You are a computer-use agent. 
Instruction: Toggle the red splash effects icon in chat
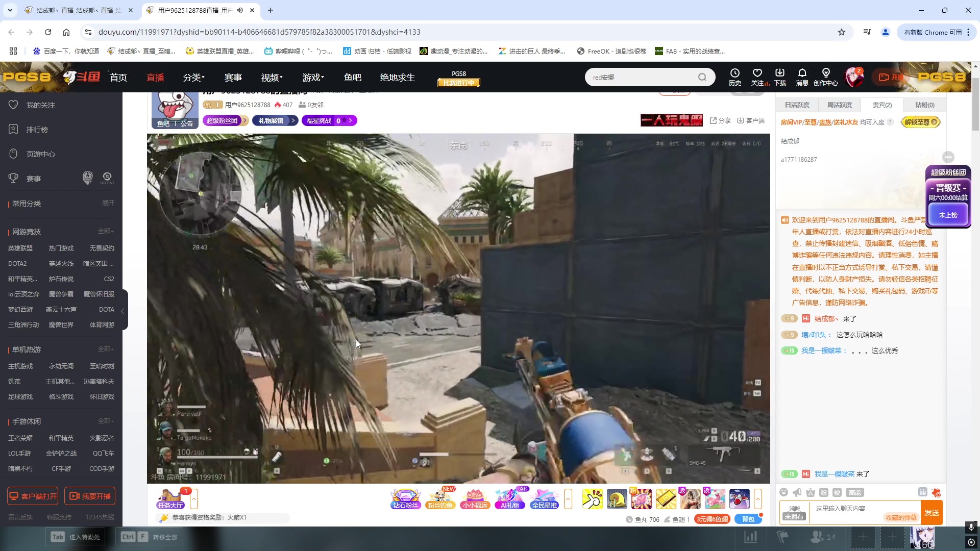click(x=936, y=492)
